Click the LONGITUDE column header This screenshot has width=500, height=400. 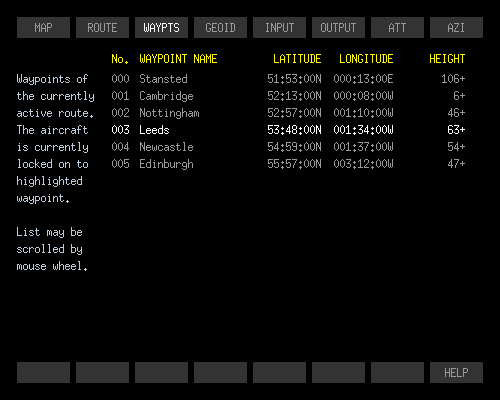(x=366, y=59)
